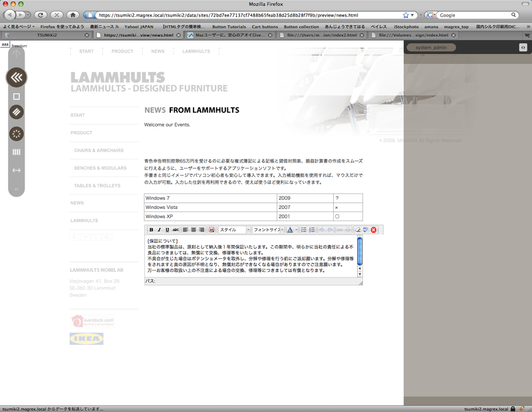
Task: Click the dotted circle icon in the side toolbar
Action: point(16,134)
